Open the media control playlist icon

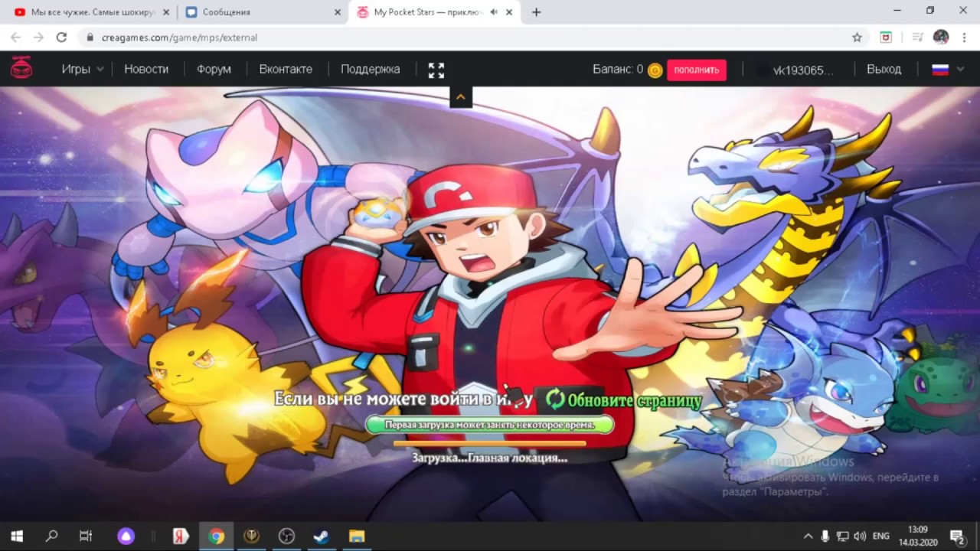(x=916, y=37)
